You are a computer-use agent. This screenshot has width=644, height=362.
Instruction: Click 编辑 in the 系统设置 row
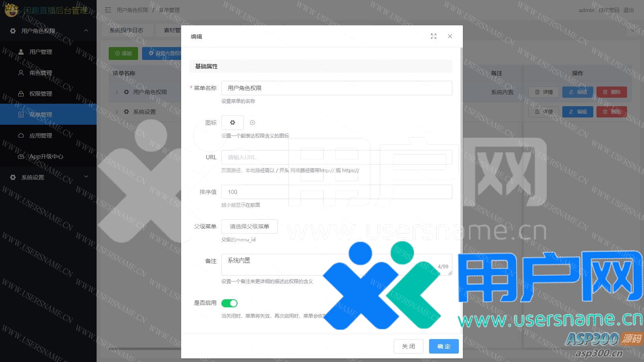click(x=578, y=112)
